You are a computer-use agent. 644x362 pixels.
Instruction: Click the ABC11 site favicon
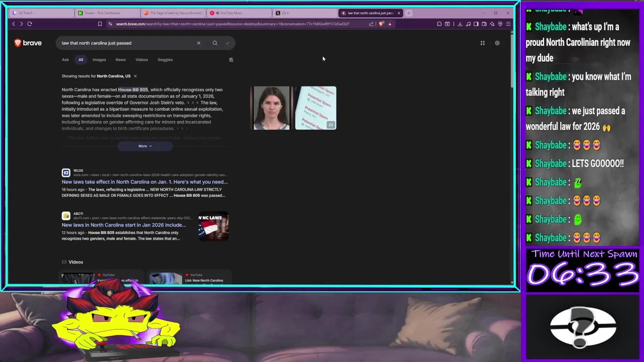click(66, 216)
